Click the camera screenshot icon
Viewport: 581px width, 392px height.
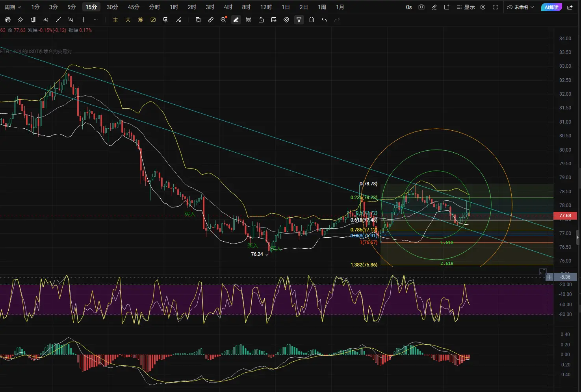(x=421, y=7)
